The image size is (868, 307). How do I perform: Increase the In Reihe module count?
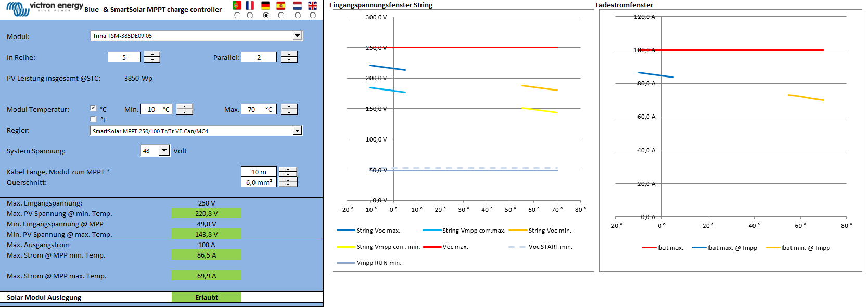[x=152, y=54]
